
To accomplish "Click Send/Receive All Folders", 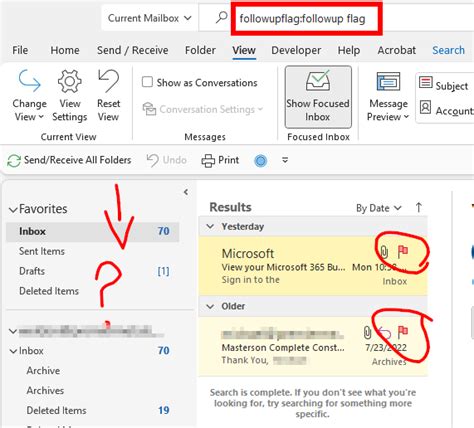I will point(69,160).
